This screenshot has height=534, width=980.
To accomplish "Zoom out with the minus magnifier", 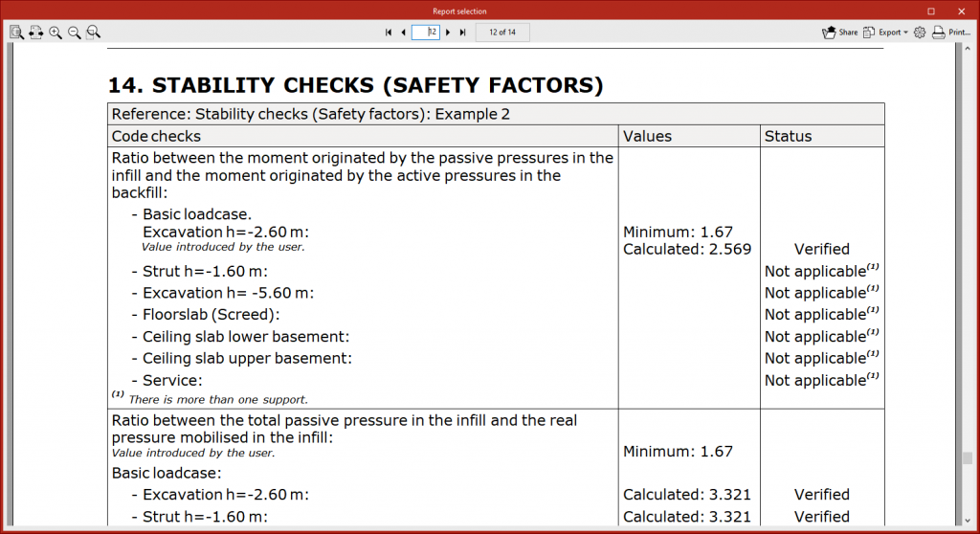I will tap(75, 33).
